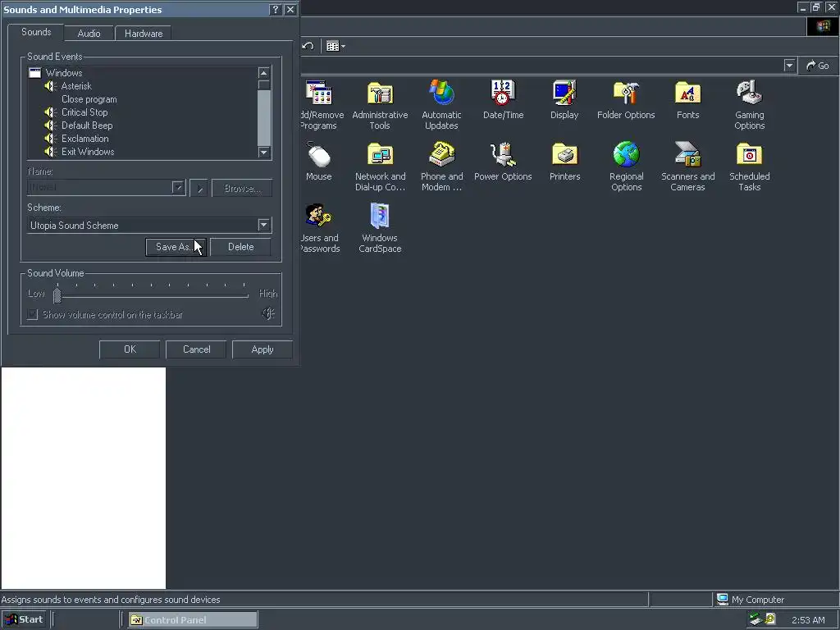
Task: Switch to the Hardware tab
Action: (x=144, y=33)
